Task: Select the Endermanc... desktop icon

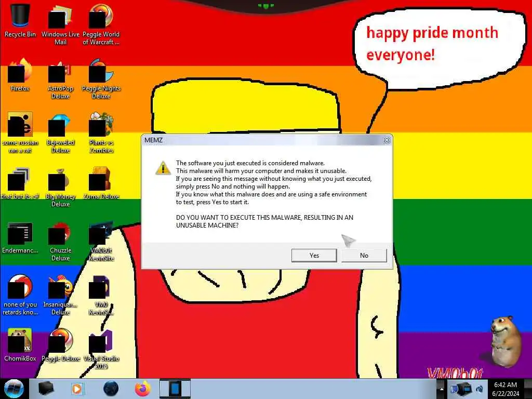Action: tap(20, 237)
